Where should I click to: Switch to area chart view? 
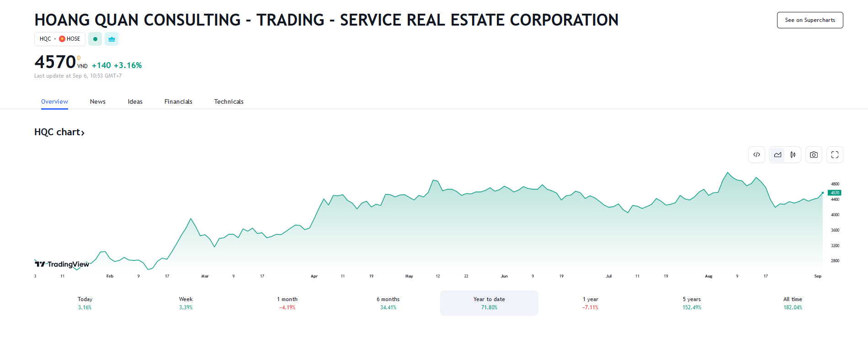[777, 155]
